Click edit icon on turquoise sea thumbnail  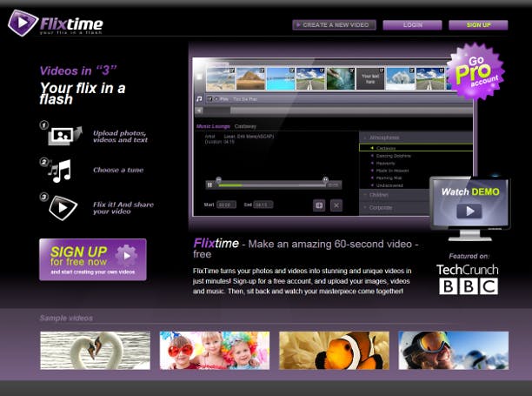292,70
